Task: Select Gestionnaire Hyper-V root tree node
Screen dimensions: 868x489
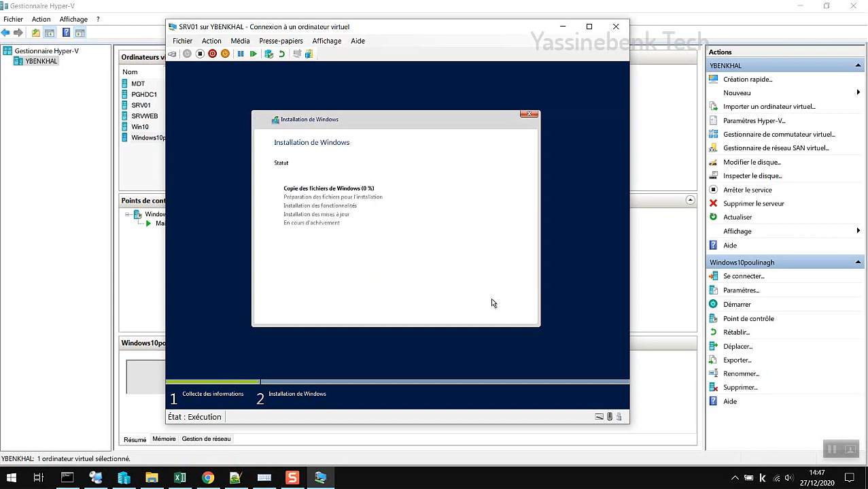Action: pos(47,51)
